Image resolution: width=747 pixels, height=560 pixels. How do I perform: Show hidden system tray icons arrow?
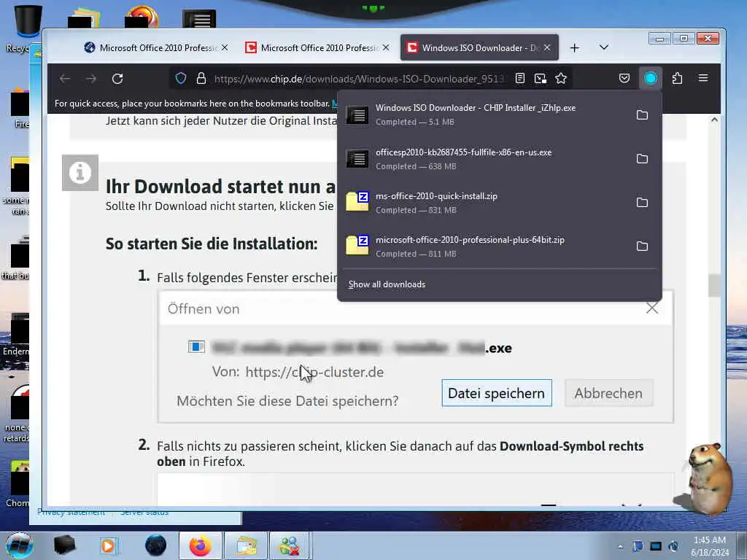click(x=620, y=546)
